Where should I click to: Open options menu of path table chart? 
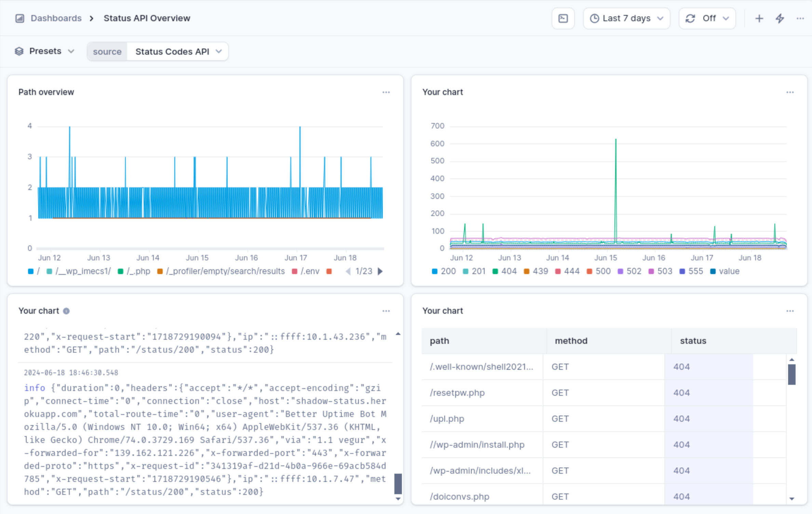tap(790, 311)
